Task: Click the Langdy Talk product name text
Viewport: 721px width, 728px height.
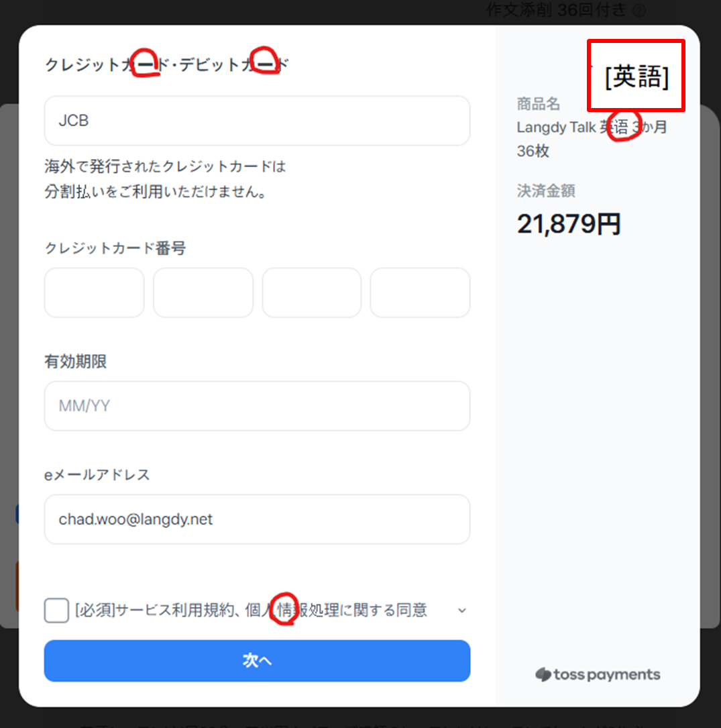Action: tap(592, 139)
